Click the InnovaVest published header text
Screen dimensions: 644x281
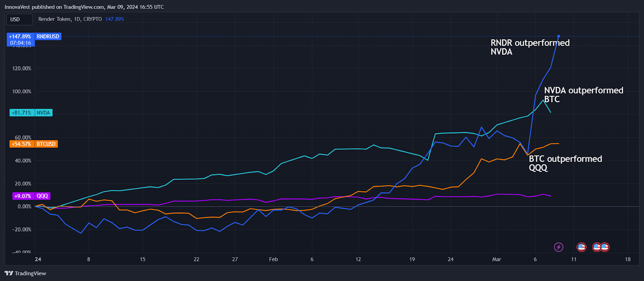click(x=84, y=7)
